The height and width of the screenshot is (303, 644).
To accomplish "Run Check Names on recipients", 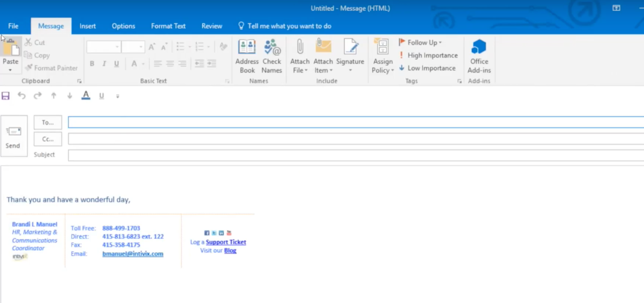I will [272, 56].
